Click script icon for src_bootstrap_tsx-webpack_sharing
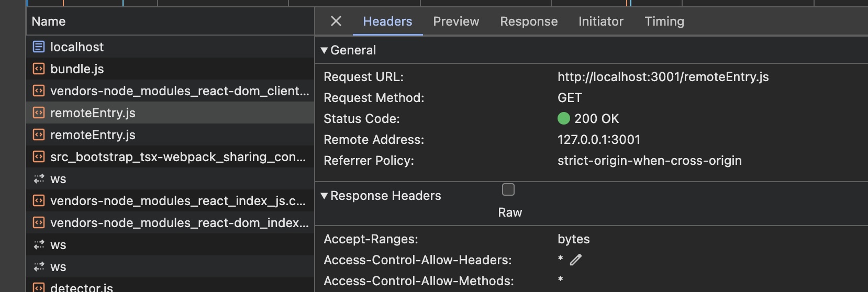The image size is (868, 292). tap(39, 156)
